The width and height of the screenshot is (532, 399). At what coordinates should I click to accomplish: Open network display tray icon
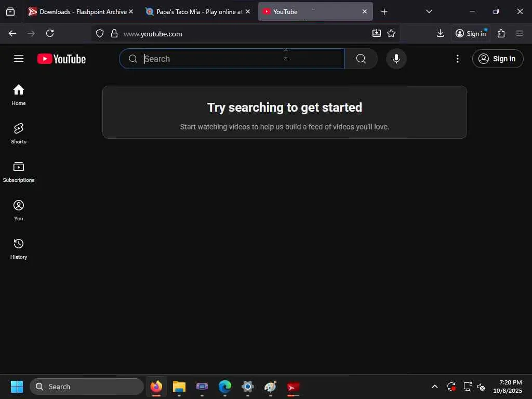coord(468,387)
